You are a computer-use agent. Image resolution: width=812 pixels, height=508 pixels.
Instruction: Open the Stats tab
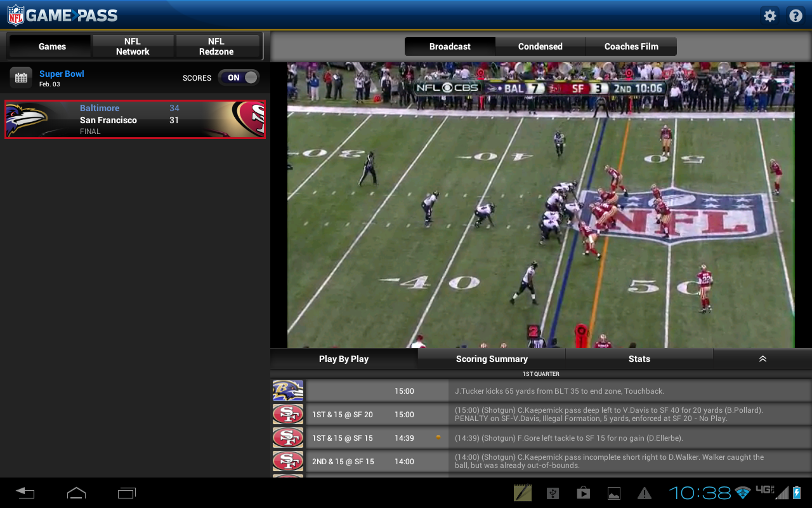point(639,359)
